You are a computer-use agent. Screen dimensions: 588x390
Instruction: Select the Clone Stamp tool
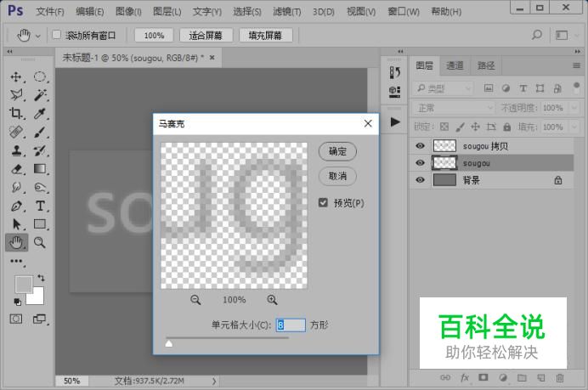(x=16, y=150)
